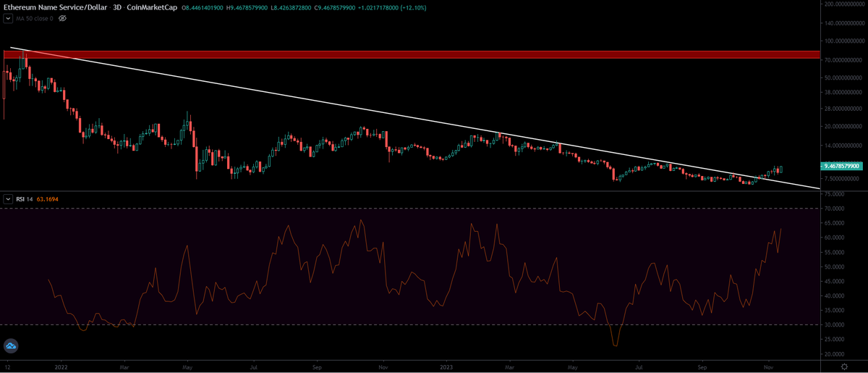This screenshot has width=868, height=373.
Task: Click the low value L8.4263872800
Action: [x=291, y=7]
